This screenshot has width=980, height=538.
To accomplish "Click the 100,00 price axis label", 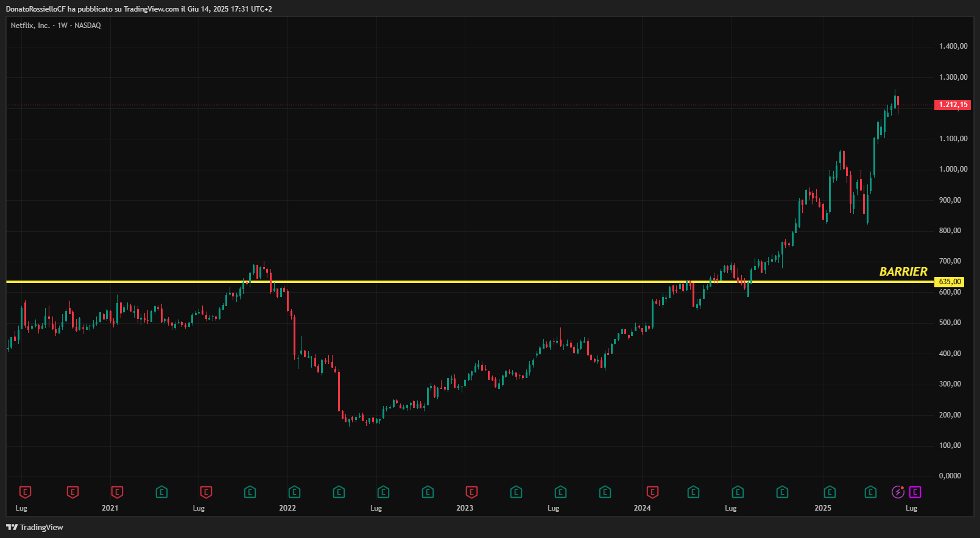I will tap(950, 445).
